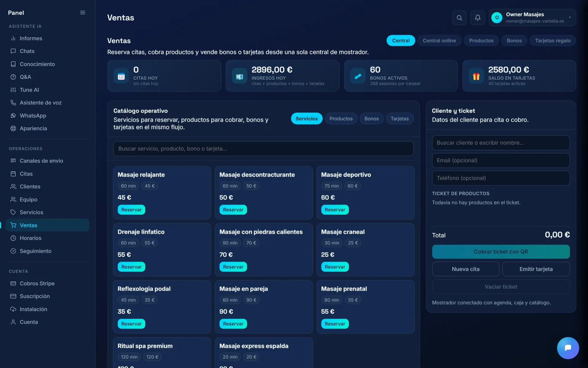Viewport: 588px width, 368px height.
Task: Switch to the Tarjetas regalo tab
Action: tap(553, 40)
